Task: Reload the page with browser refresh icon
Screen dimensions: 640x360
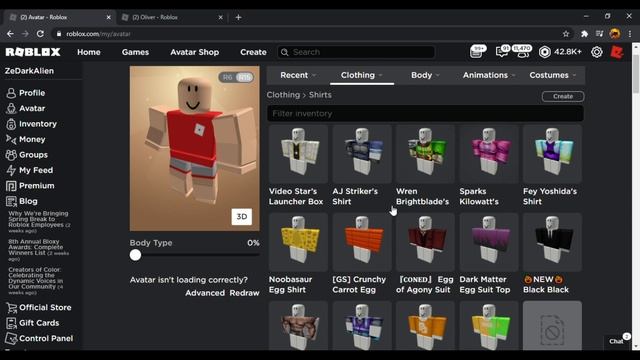Action: click(x=40, y=34)
